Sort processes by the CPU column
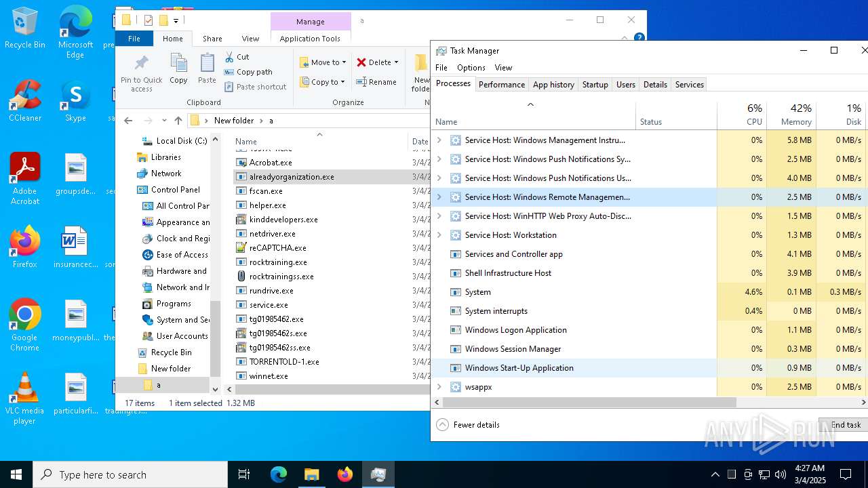 point(742,115)
